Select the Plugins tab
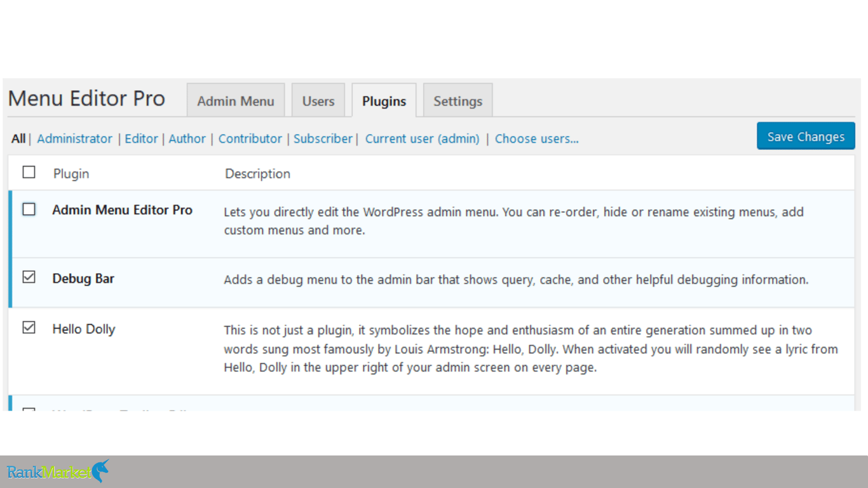The image size is (868, 488). coord(384,100)
